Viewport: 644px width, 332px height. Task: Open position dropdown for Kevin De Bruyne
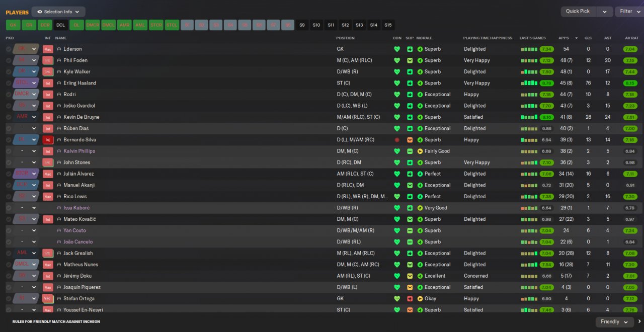[26, 117]
